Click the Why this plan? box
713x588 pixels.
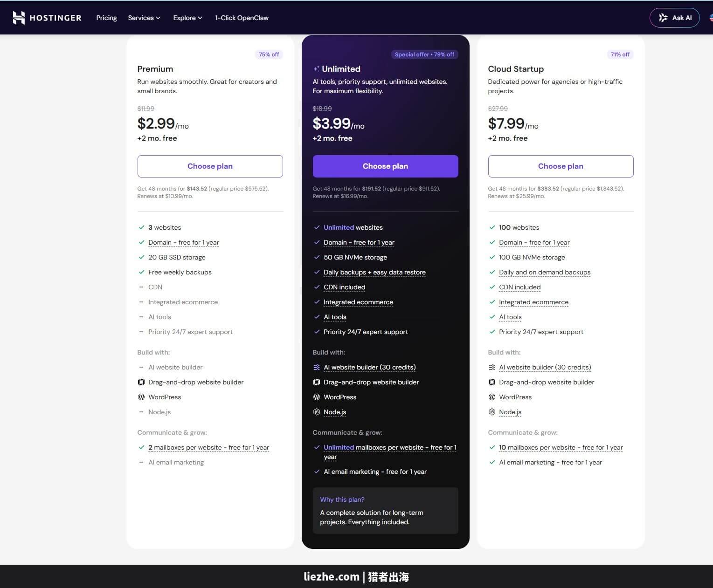pyautogui.click(x=385, y=511)
